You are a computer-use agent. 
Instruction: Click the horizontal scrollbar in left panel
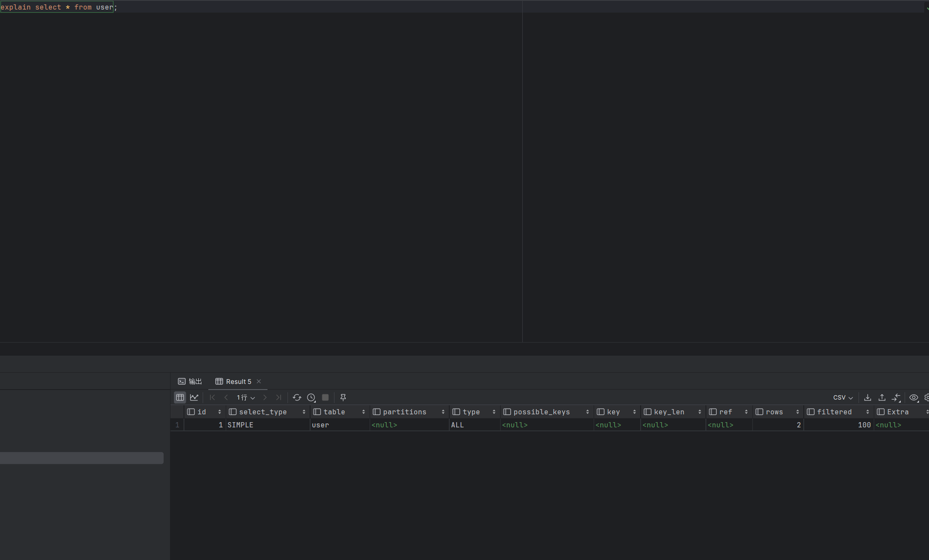(x=82, y=458)
